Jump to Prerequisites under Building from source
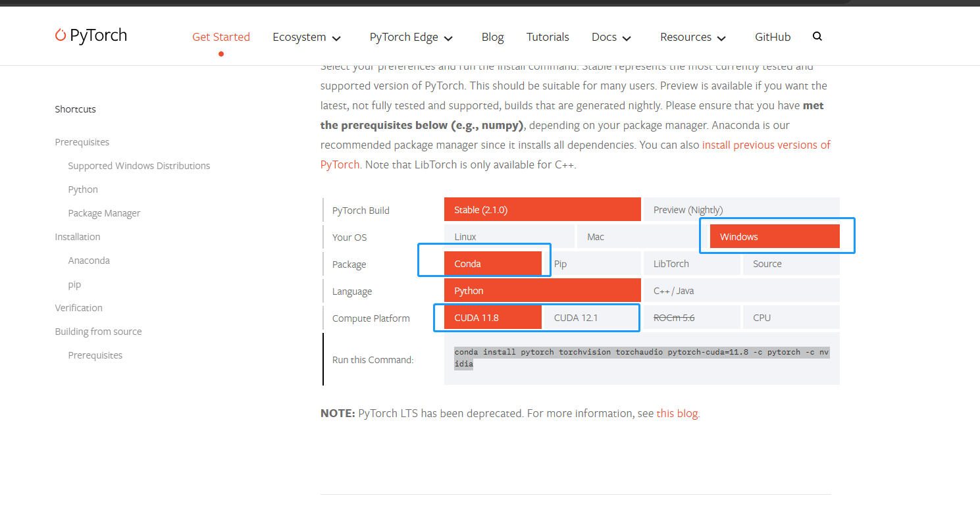This screenshot has height=525, width=980. (95, 355)
